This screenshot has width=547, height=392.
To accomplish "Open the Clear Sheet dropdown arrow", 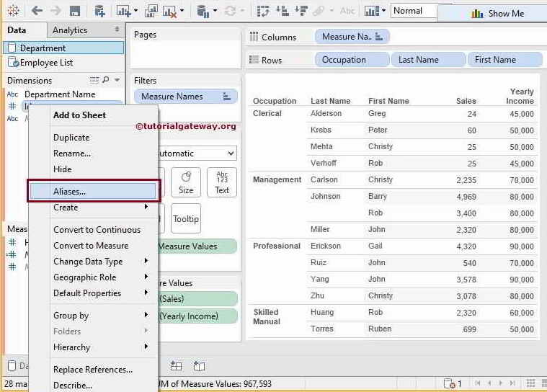I will click(182, 11).
